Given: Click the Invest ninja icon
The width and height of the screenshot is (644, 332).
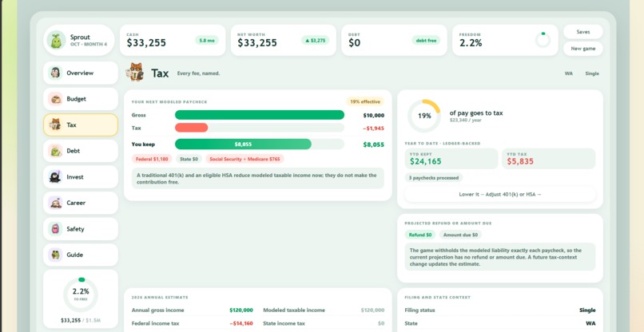Looking at the screenshot, I should pos(55,177).
